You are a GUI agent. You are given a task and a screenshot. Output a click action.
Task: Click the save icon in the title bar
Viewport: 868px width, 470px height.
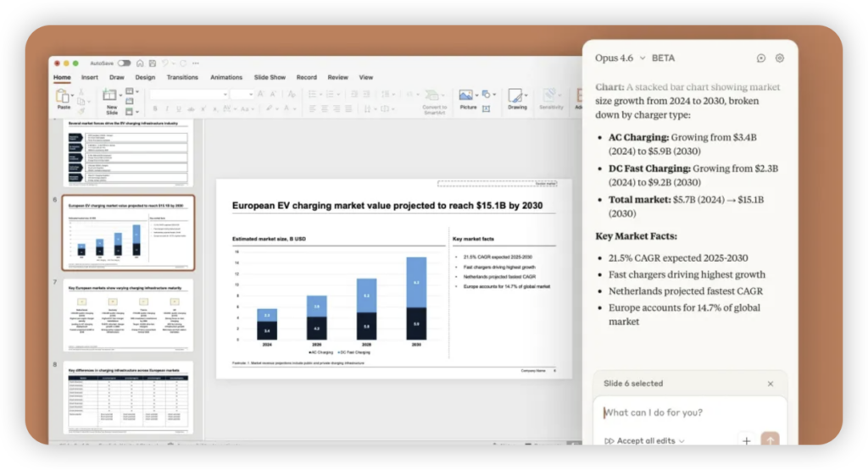click(152, 63)
